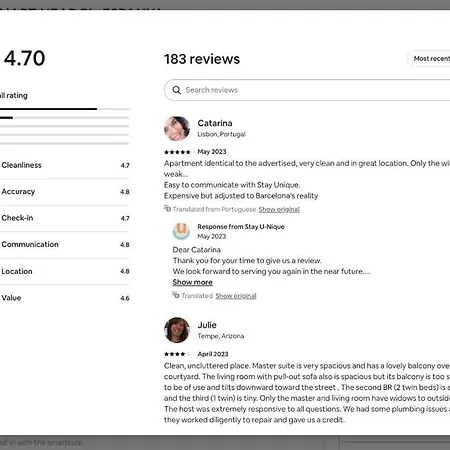Click the Accuracy rating row
The width and height of the screenshot is (450, 450).
point(65,192)
